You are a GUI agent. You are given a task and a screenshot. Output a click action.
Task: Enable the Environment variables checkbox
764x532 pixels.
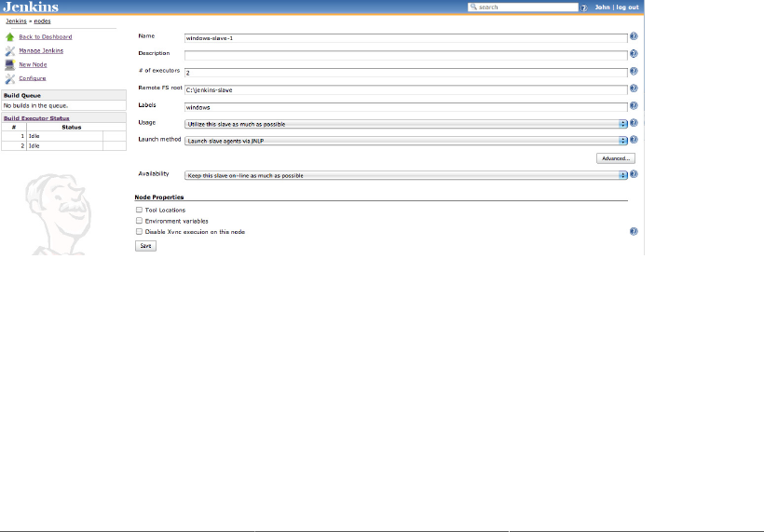tap(139, 221)
